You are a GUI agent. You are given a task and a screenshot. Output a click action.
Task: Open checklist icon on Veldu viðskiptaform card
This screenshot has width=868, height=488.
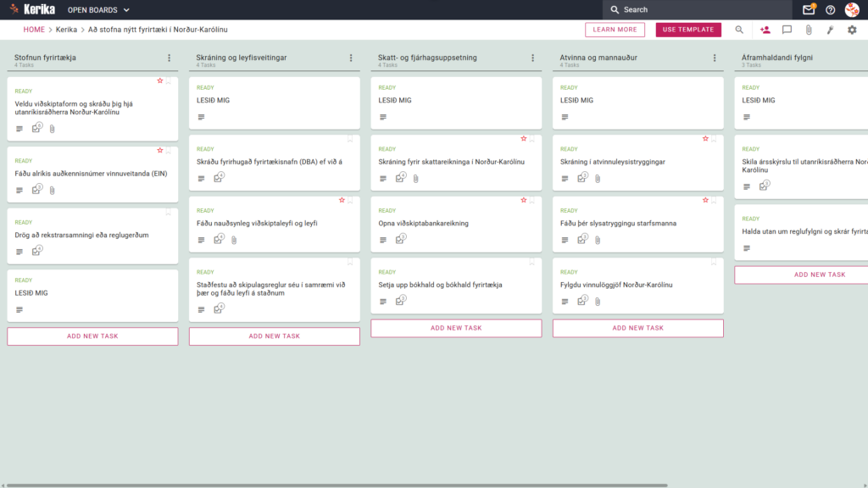click(36, 128)
